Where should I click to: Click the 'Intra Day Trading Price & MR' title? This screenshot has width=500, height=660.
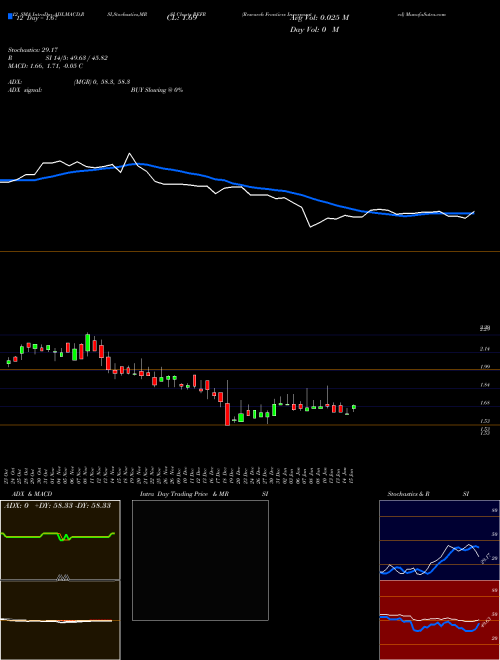[184, 494]
